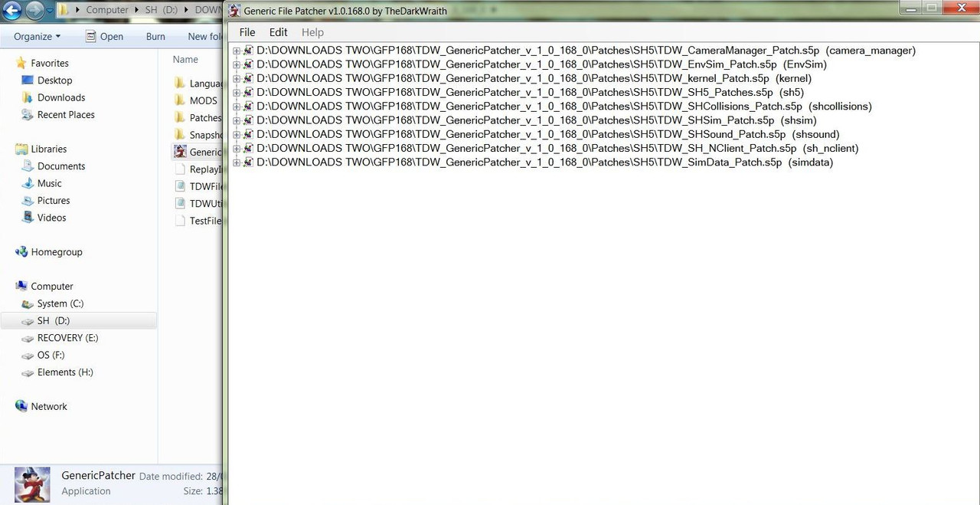Go forward in Explorer window
Viewport: 980px width, 505px height.
point(34,11)
